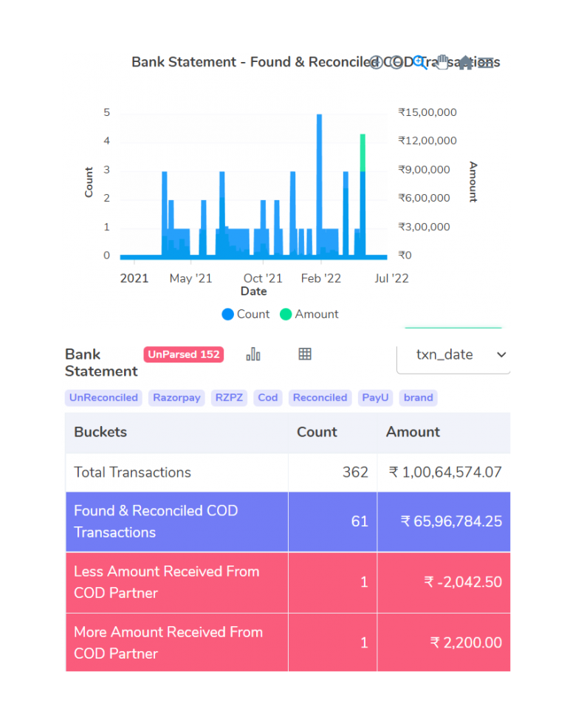The image size is (567, 728).
Task: Select the Razorpay filter tab
Action: click(x=176, y=397)
